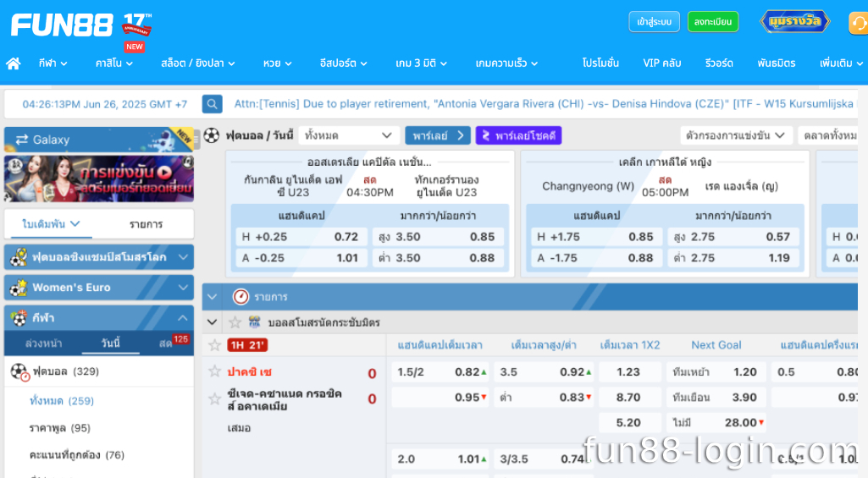Pick สูง 3.50 odds 0.85

[x=437, y=237]
